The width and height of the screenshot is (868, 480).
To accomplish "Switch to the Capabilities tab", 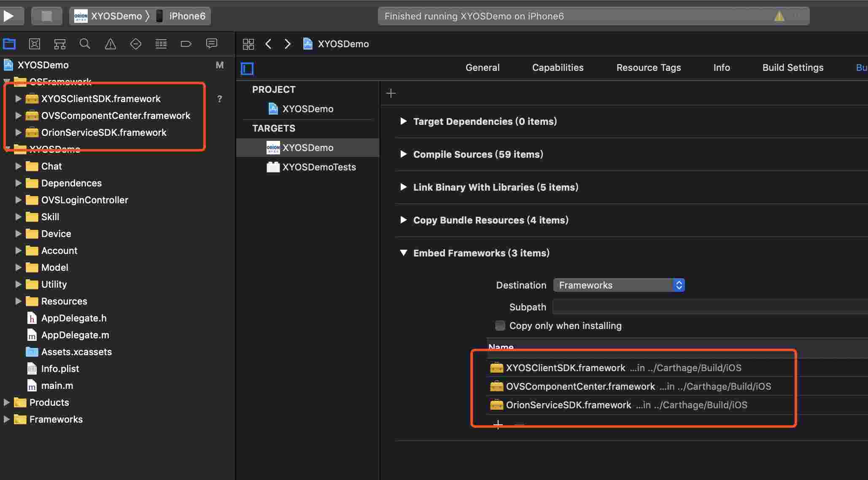I will (558, 67).
